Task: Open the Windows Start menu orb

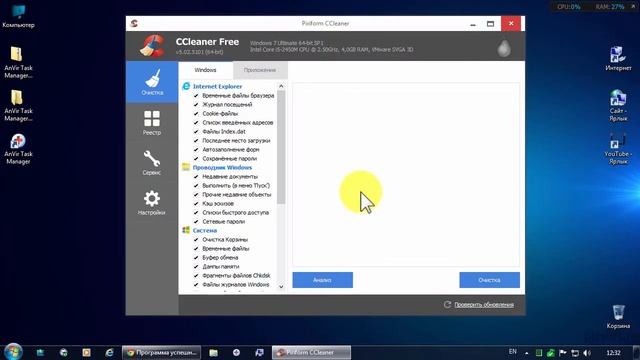Action: coord(13,352)
